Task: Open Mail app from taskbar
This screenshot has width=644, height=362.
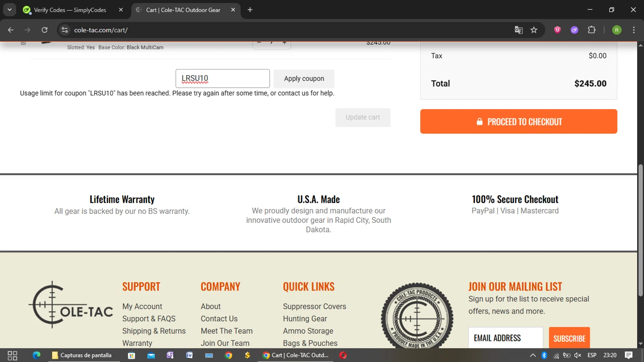Action: pyautogui.click(x=151, y=355)
